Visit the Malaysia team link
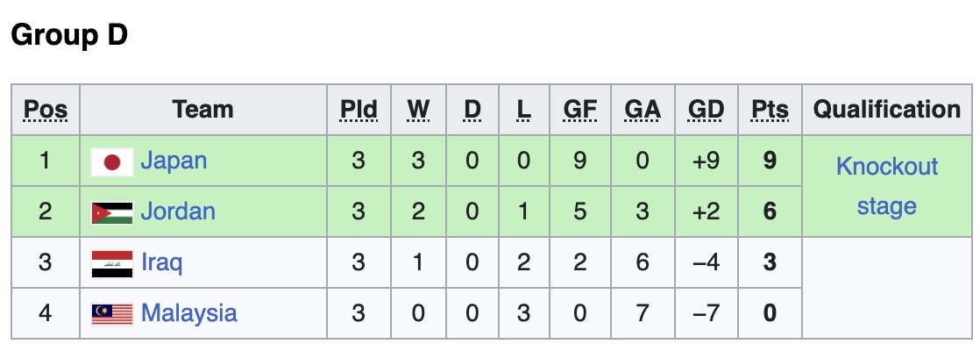Viewport: 980px width, 344px height. [188, 312]
